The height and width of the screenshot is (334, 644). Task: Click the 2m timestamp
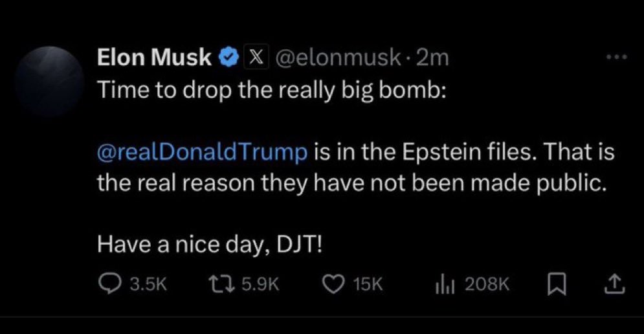point(432,58)
